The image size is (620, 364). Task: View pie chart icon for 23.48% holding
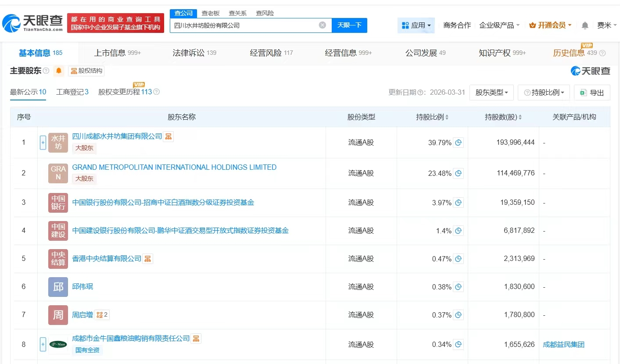coord(458,173)
